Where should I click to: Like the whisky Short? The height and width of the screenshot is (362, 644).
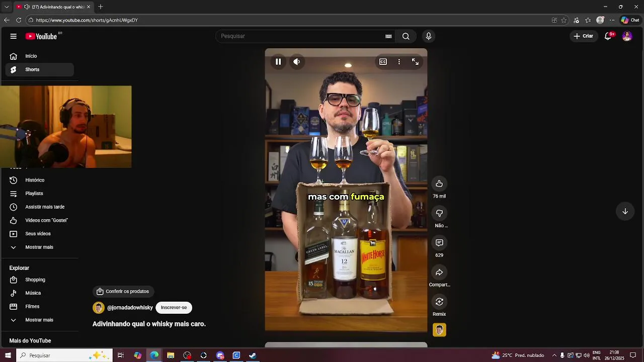tap(439, 184)
